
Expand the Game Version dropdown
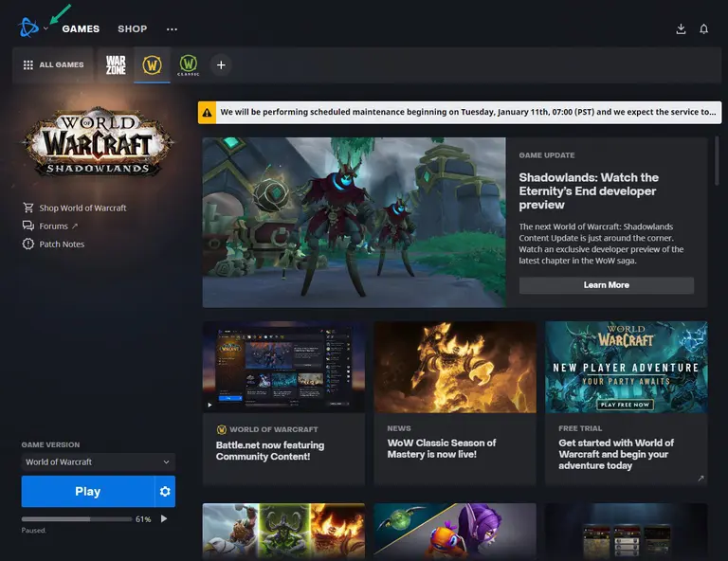[x=98, y=462]
